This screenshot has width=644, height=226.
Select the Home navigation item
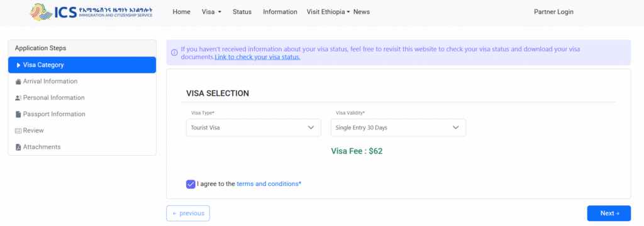click(x=182, y=12)
